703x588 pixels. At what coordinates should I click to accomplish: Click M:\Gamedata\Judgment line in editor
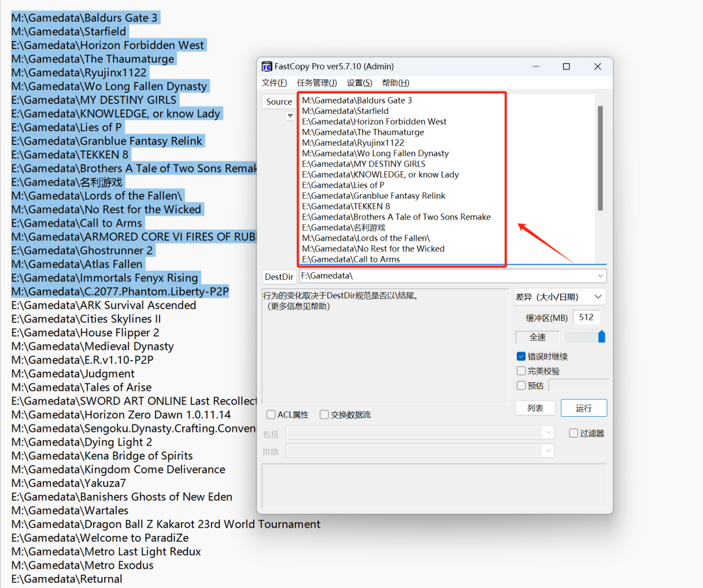click(73, 374)
